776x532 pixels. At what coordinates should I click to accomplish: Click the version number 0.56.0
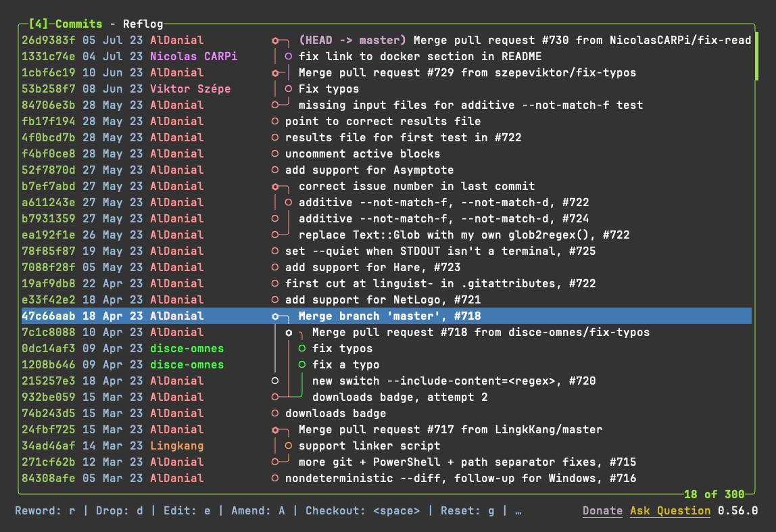(x=738, y=511)
